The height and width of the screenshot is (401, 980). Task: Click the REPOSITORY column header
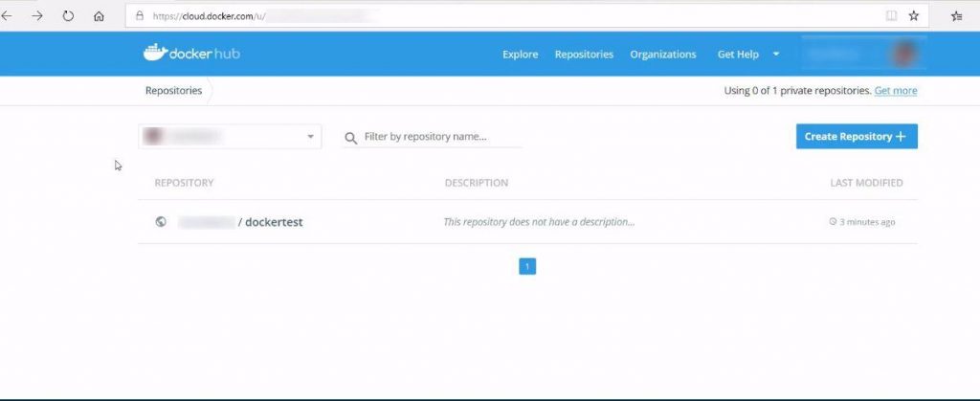pos(184,183)
